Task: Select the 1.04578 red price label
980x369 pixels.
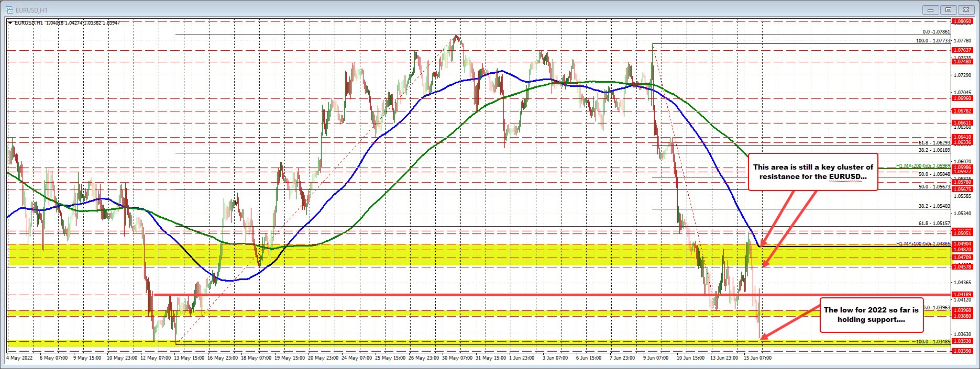Action: click(x=963, y=266)
